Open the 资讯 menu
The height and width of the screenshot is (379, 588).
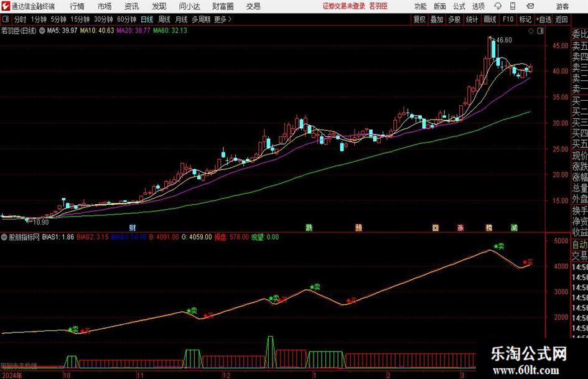[132, 6]
